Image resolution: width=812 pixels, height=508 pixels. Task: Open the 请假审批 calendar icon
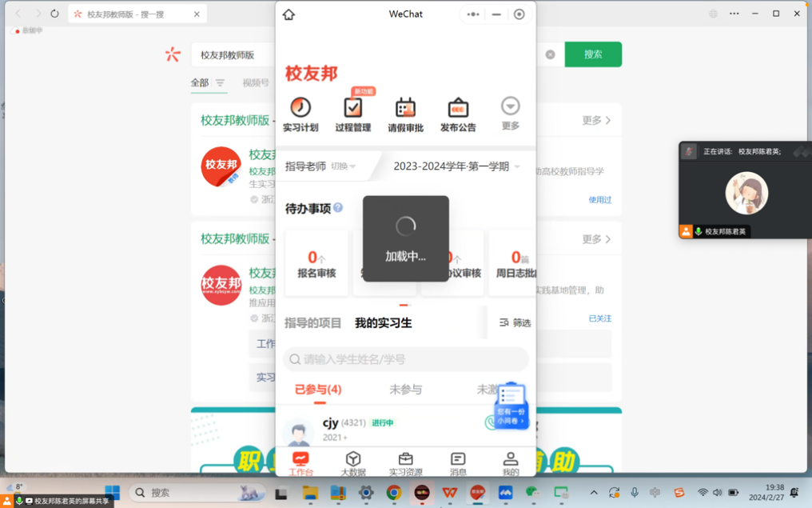point(405,114)
